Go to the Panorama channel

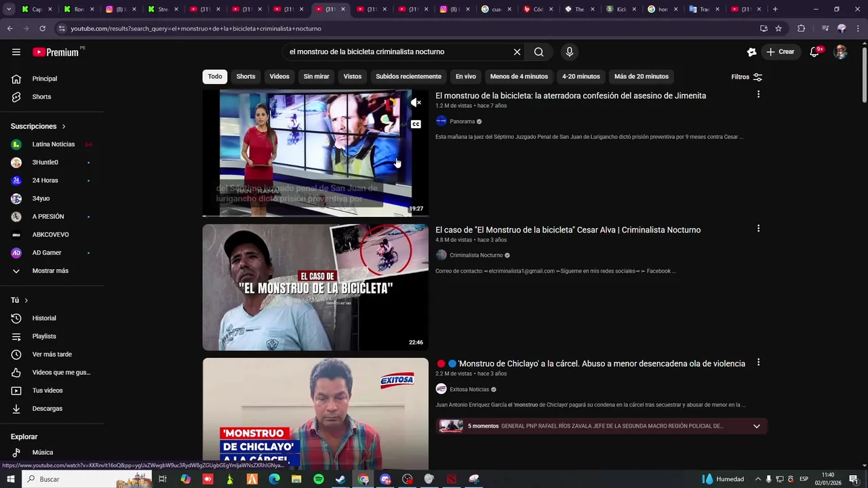tap(462, 121)
